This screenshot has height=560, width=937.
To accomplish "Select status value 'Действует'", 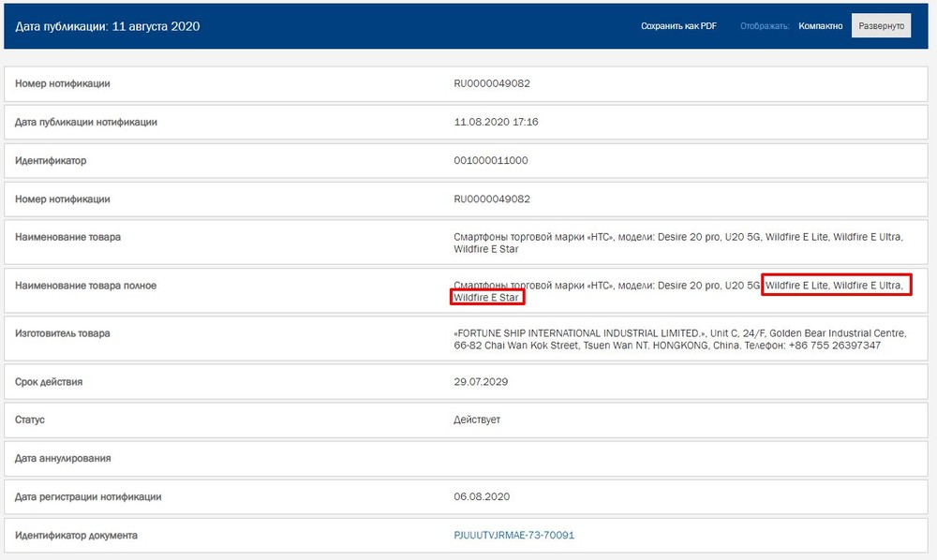I will click(477, 420).
